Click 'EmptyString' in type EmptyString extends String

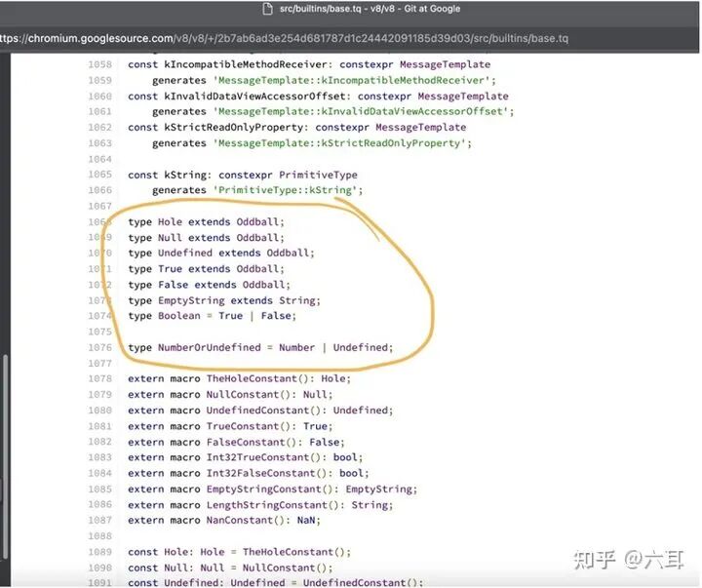191,300
